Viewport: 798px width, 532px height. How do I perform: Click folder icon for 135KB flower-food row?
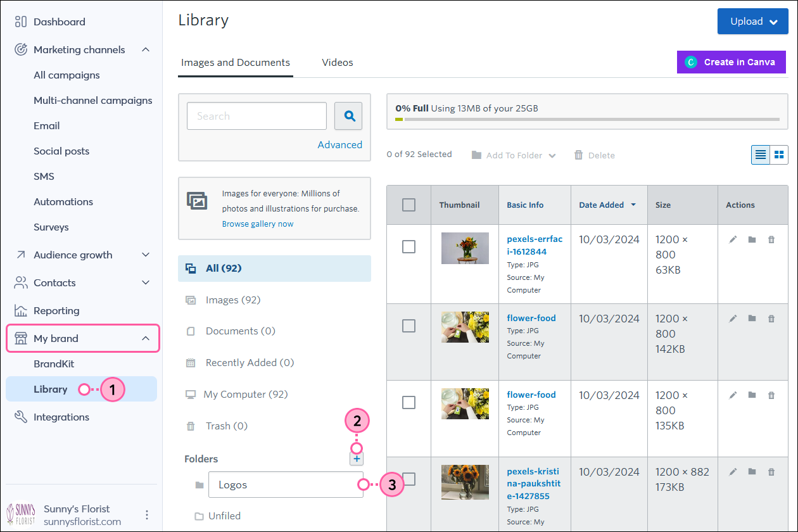point(752,395)
